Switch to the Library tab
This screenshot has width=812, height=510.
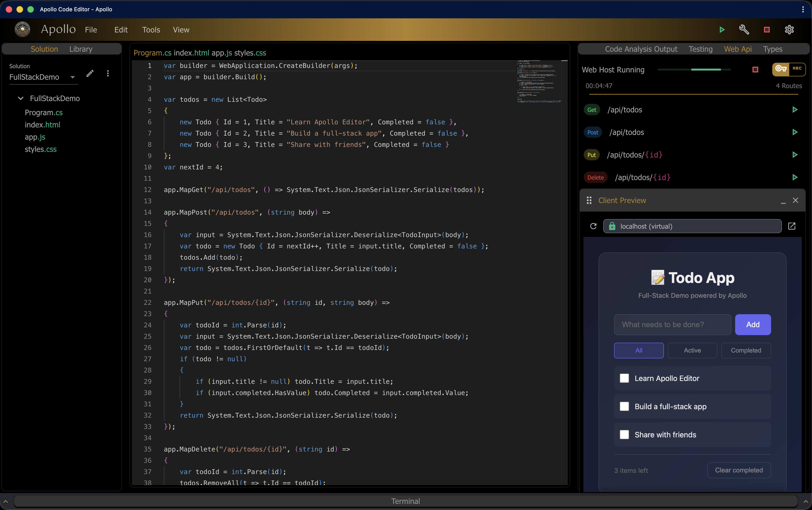81,49
